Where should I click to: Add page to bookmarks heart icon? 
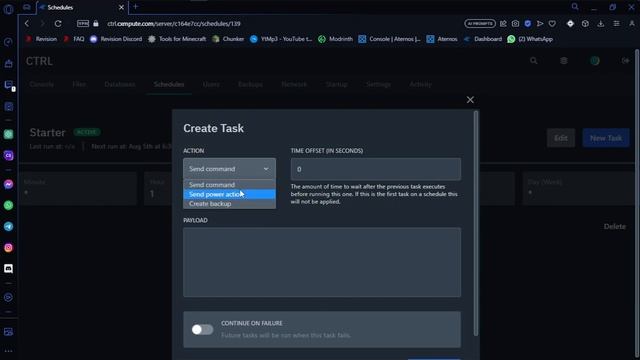tap(552, 24)
